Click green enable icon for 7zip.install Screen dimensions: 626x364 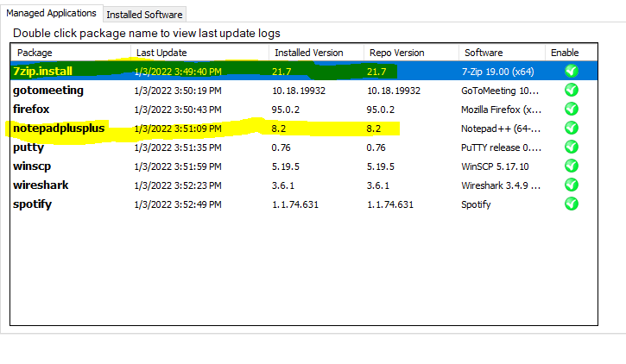click(x=571, y=71)
